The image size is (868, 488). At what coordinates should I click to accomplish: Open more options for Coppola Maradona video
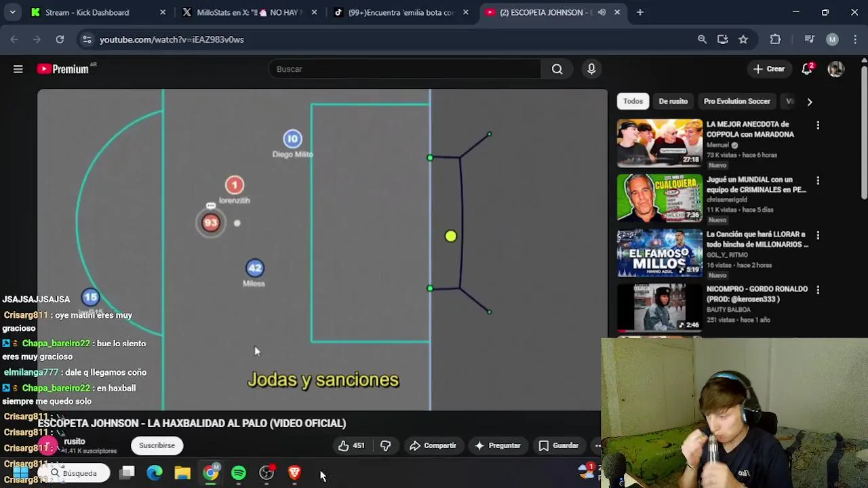point(818,125)
